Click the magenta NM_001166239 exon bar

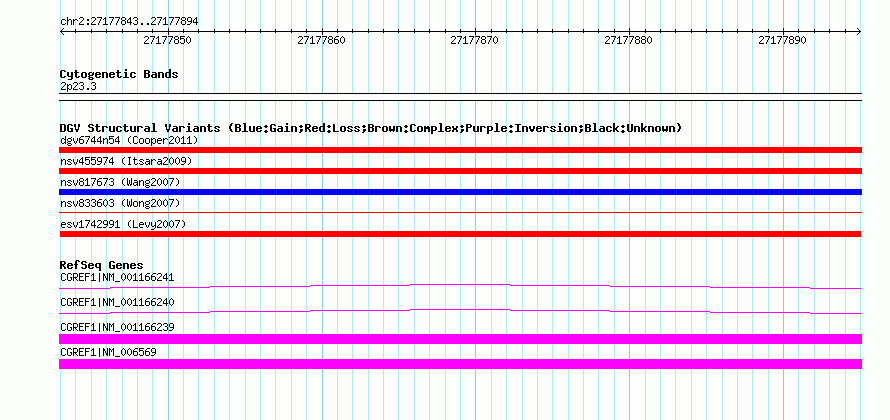460,339
